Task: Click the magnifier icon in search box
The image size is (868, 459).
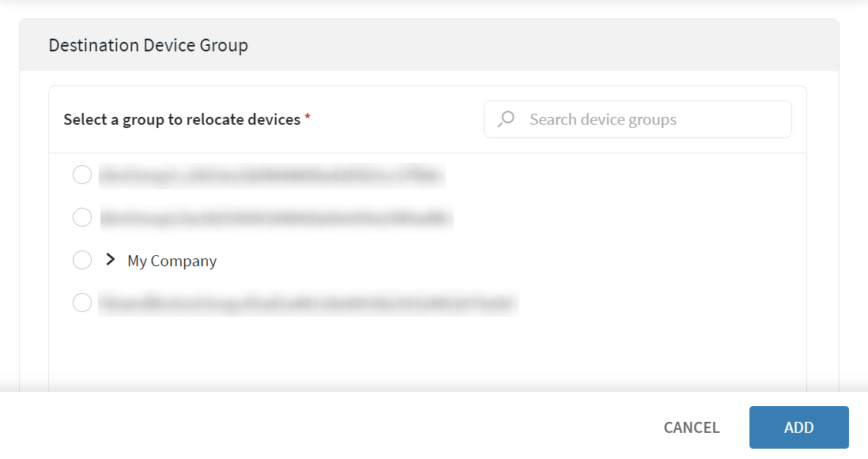Action: tap(506, 119)
